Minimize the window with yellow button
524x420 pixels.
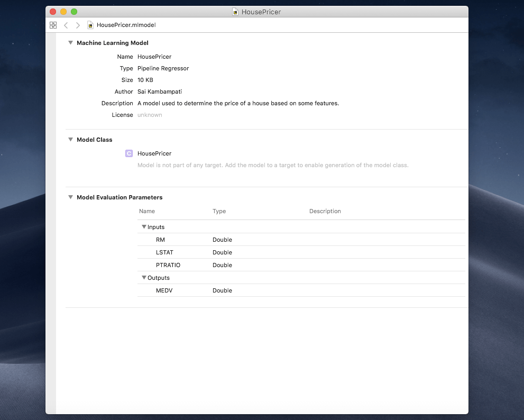(x=63, y=12)
